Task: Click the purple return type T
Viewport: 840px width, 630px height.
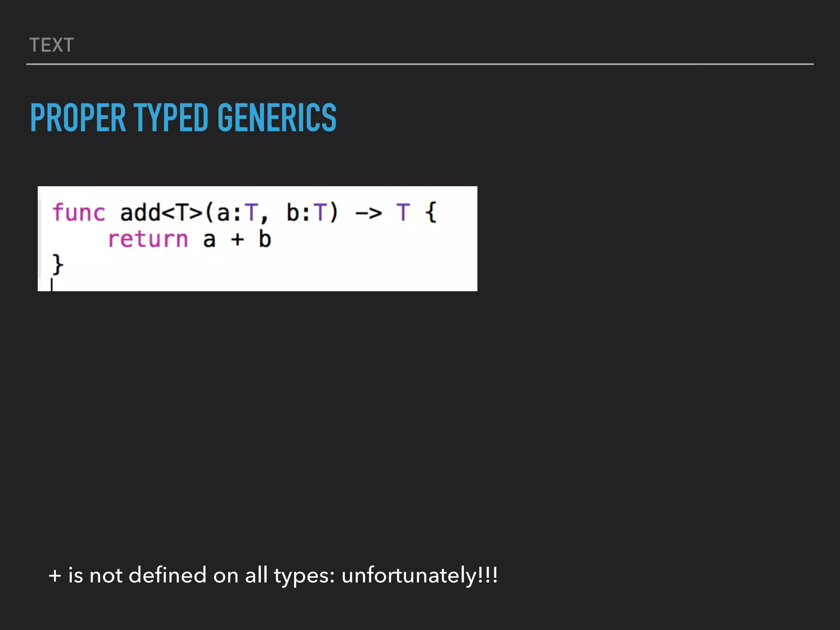Action: point(403,212)
